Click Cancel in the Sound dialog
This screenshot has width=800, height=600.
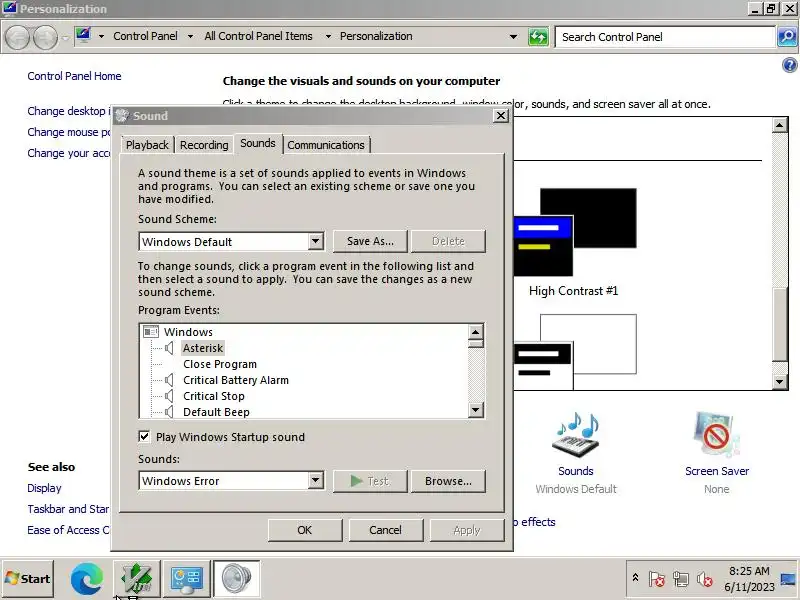point(386,530)
